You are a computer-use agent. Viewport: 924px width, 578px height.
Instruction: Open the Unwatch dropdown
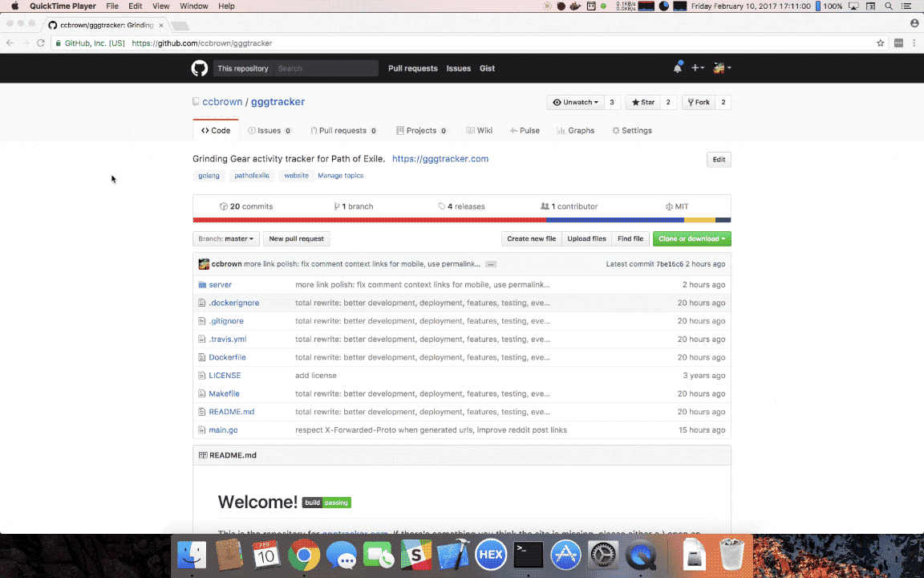(576, 102)
